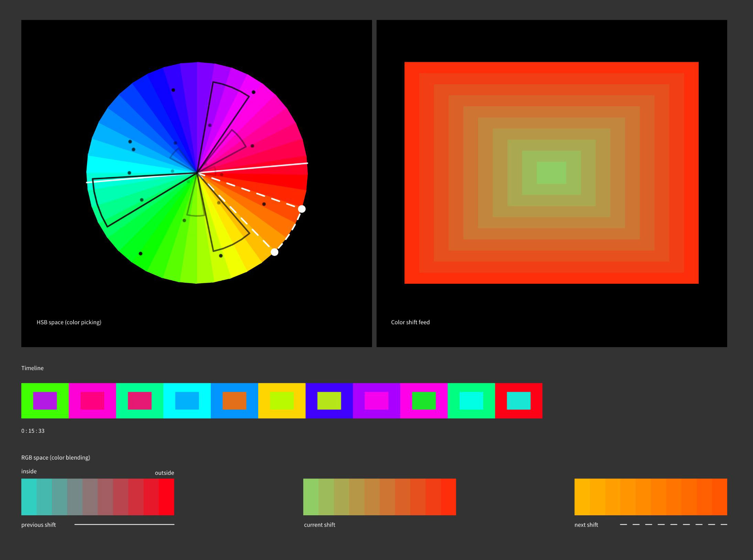Image resolution: width=753 pixels, height=560 pixels.
Task: Click the indigo timeline swatch with yellow-green center
Action: point(329,400)
